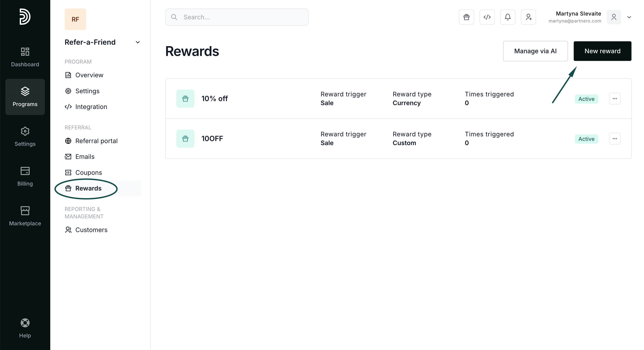Image resolution: width=644 pixels, height=350 pixels.
Task: Select the Referral portal menu item
Action: click(96, 141)
